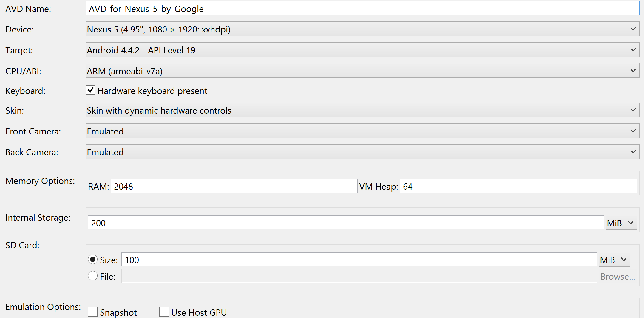The image size is (644, 318).
Task: Open the Target dropdown showing Android 4.4.2
Action: coord(362,50)
